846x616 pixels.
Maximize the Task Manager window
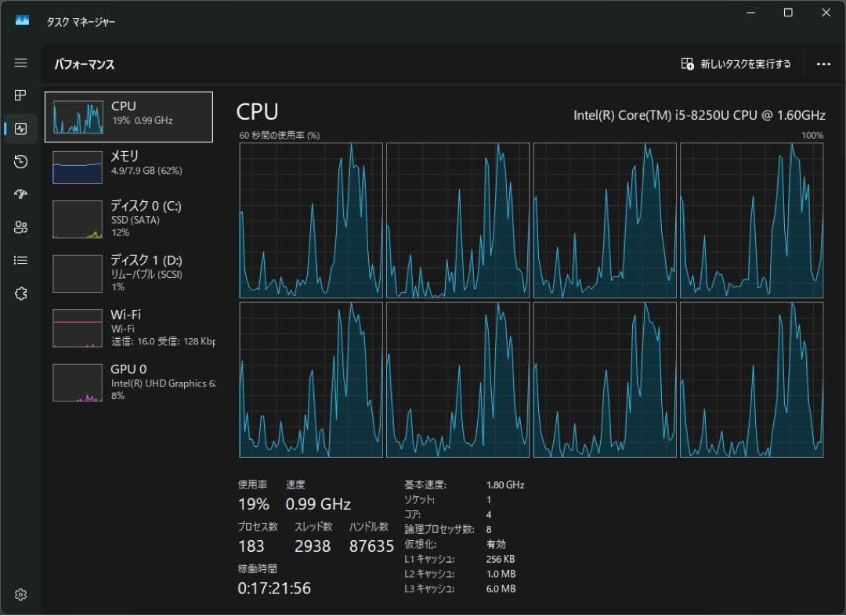pyautogui.click(x=788, y=13)
